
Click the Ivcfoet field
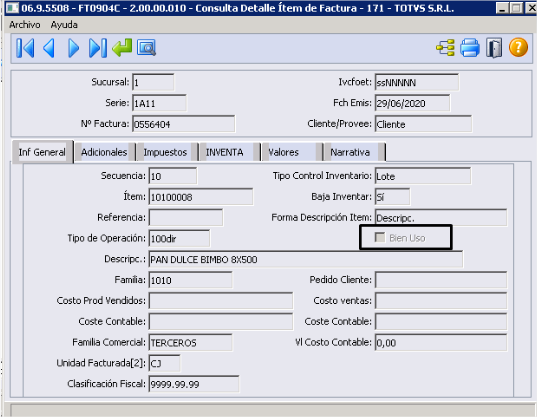tap(416, 83)
